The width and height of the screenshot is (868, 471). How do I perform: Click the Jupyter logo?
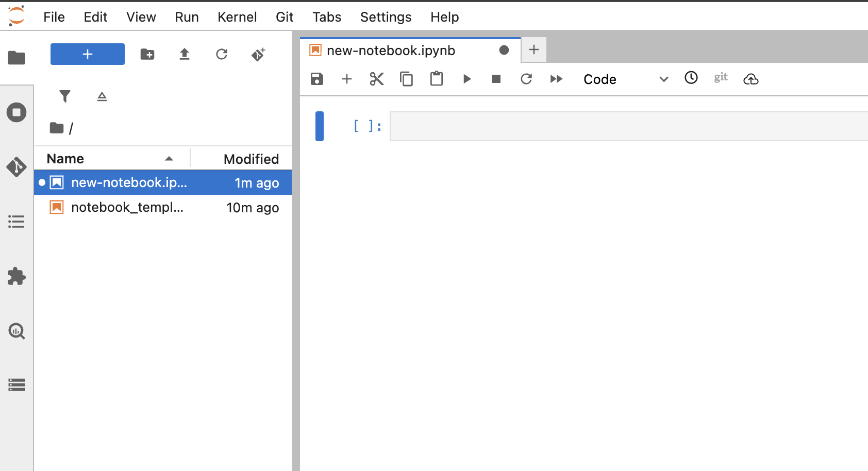[16, 16]
